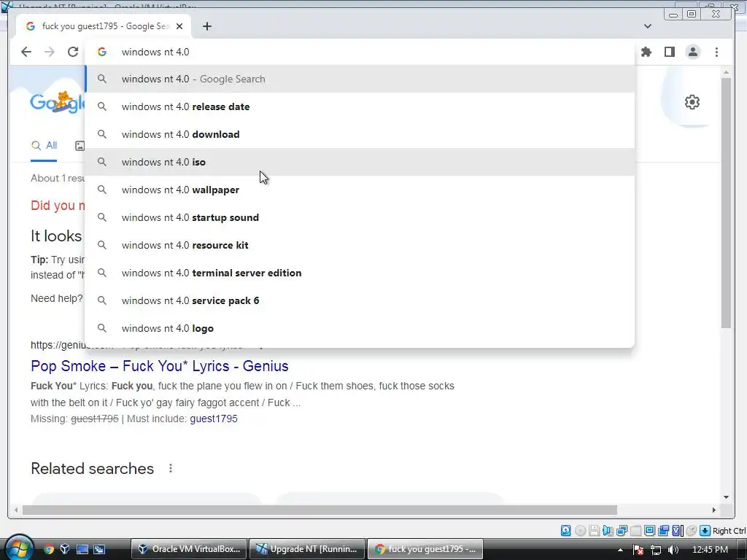Click inside the address bar text
The width and height of the screenshot is (747, 560).
(155, 52)
